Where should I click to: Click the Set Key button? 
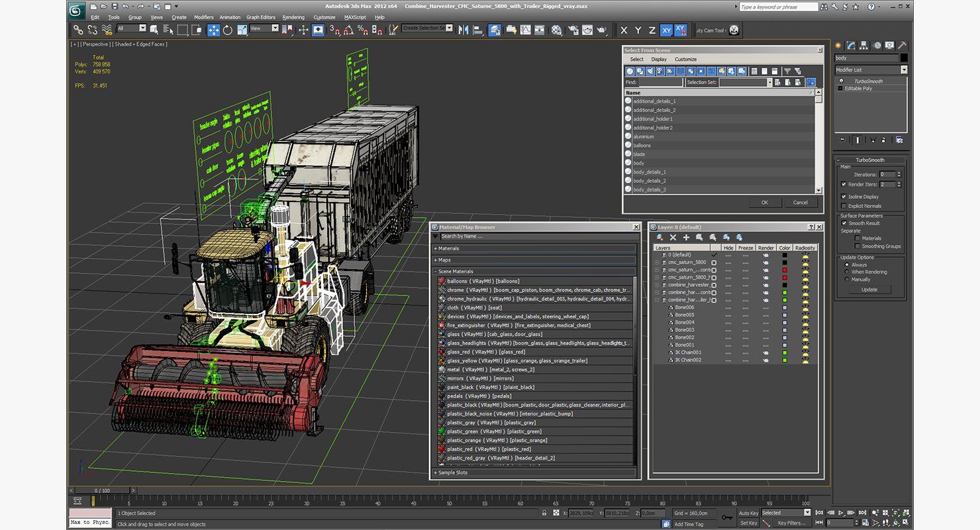[x=748, y=523]
